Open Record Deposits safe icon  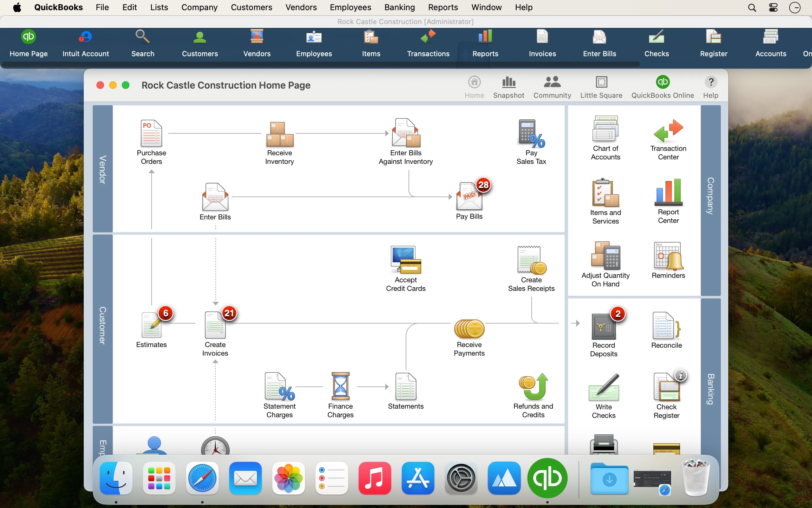click(604, 327)
